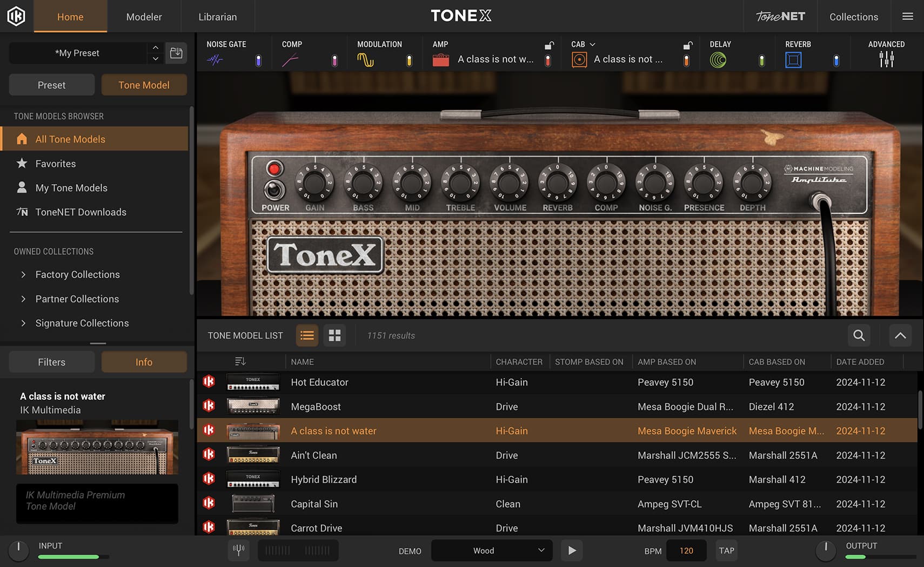Open ToneNET Downloads in browser

tap(95, 212)
